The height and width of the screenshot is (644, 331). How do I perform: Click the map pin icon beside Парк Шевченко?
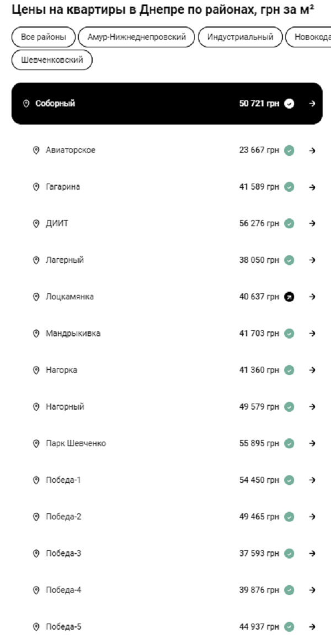click(x=36, y=443)
